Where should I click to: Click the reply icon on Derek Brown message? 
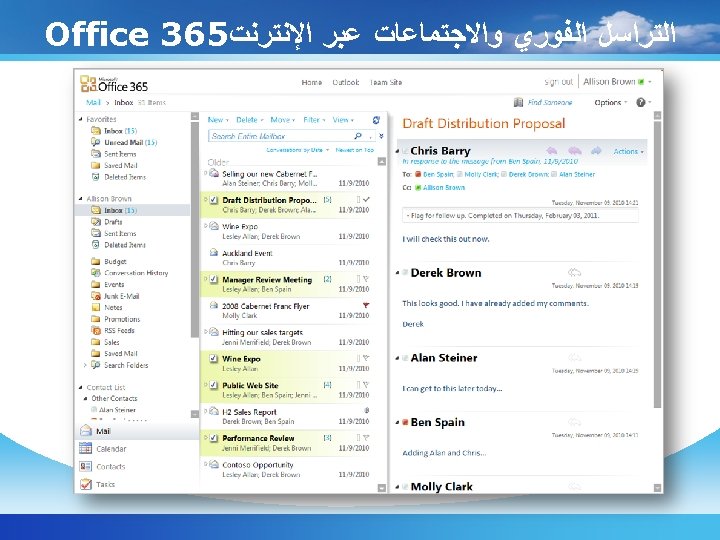574,272
